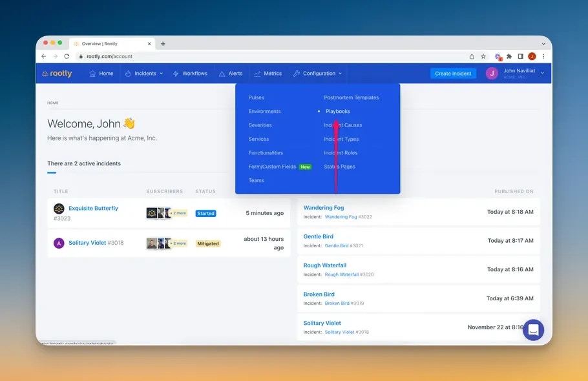Viewport: 588px width, 381px height.
Task: Click the Solitary Violet purple A avatar
Action: point(59,243)
